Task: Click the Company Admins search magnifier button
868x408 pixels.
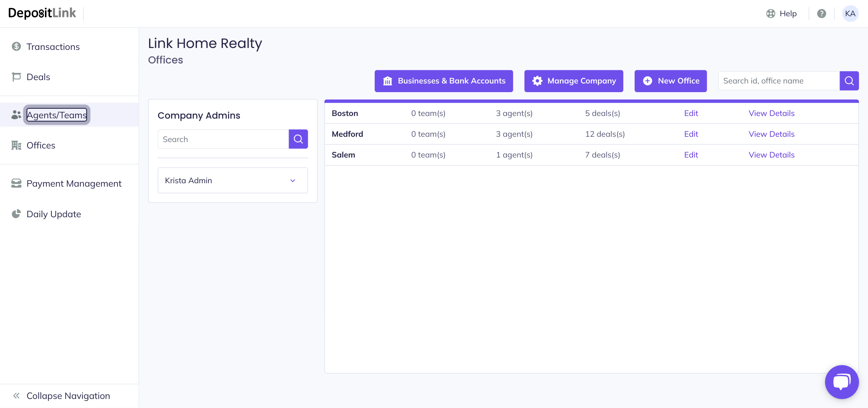Action: 298,139
